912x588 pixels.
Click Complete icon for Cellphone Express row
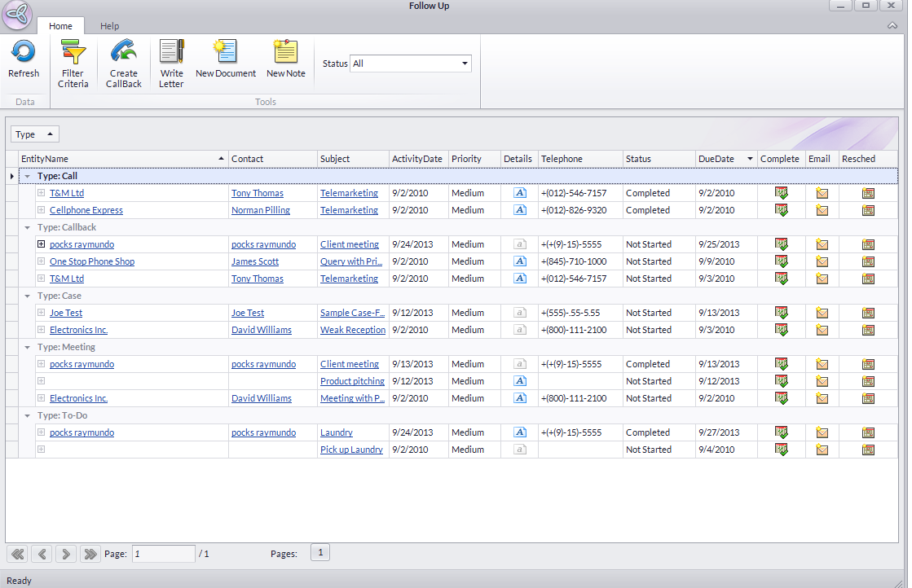pos(782,210)
